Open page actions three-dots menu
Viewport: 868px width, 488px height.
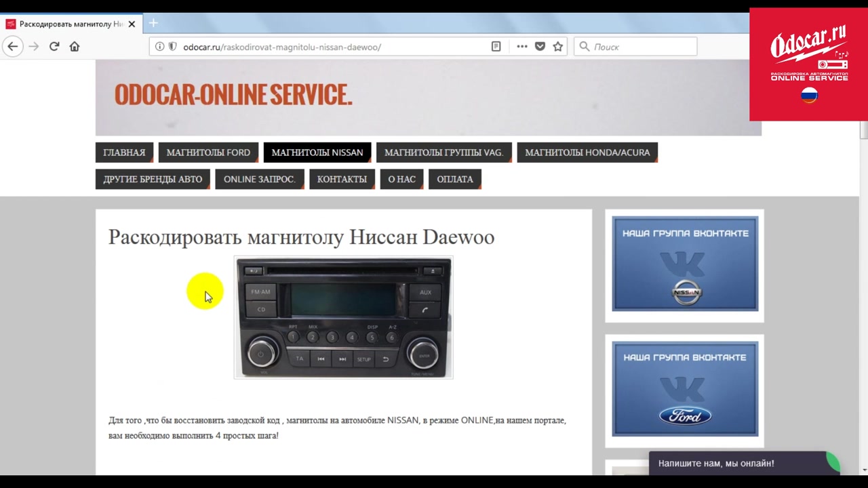[x=522, y=47]
